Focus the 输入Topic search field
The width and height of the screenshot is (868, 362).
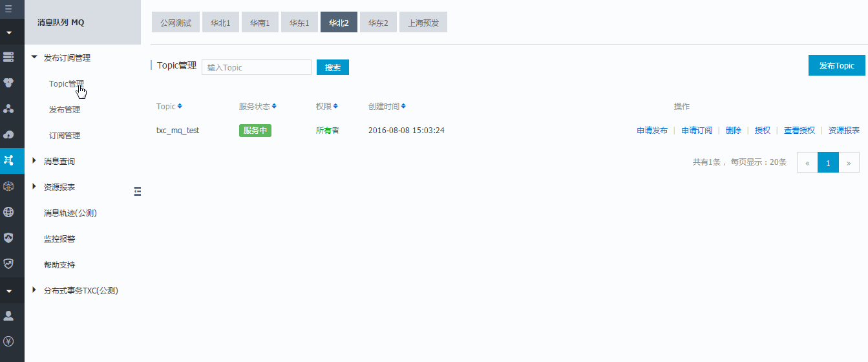pos(257,67)
